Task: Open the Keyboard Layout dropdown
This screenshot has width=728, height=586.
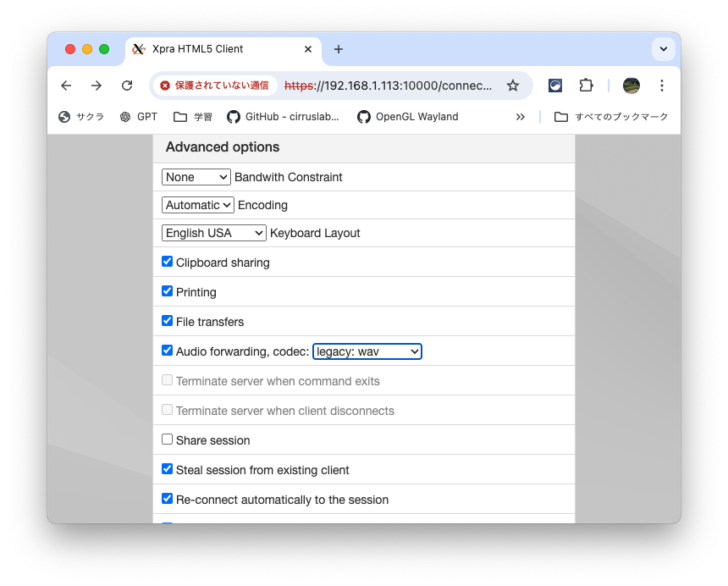Action: pos(214,233)
